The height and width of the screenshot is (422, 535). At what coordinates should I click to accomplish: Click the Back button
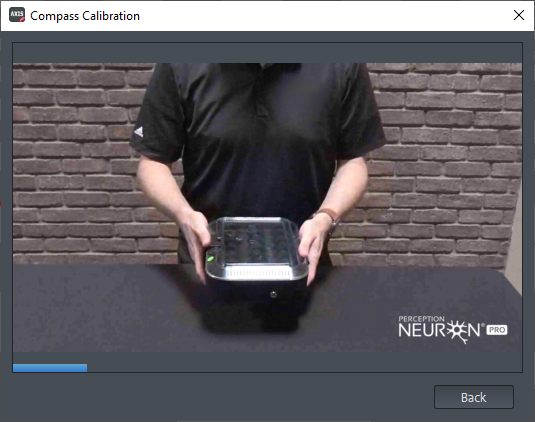point(474,397)
